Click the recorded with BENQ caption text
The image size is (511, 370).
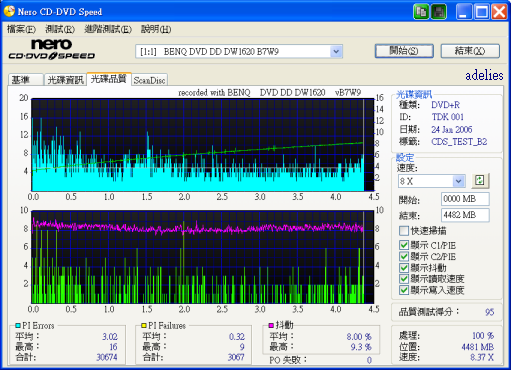click(x=270, y=92)
